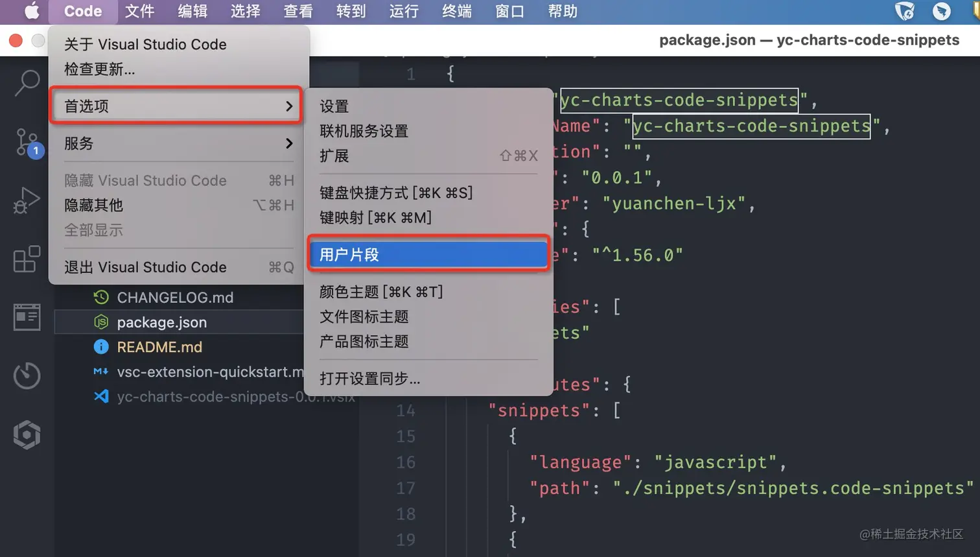Image resolution: width=980 pixels, height=557 pixels.
Task: Select 用户片段 menu entry
Action: (x=428, y=255)
